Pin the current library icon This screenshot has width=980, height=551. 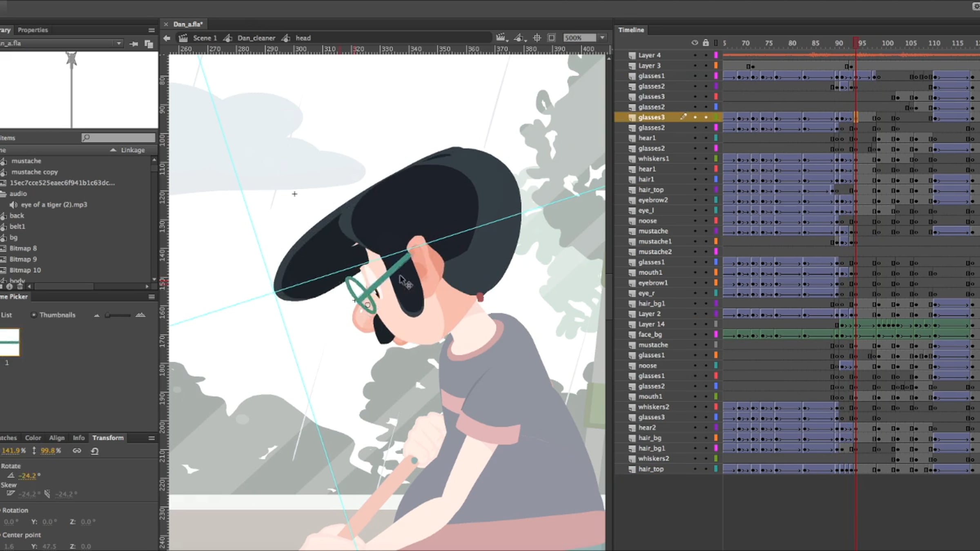coord(134,44)
